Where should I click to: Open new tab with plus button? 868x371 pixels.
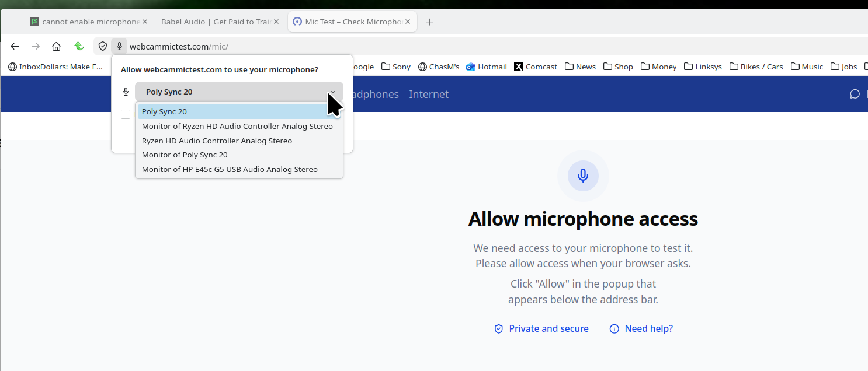[430, 22]
